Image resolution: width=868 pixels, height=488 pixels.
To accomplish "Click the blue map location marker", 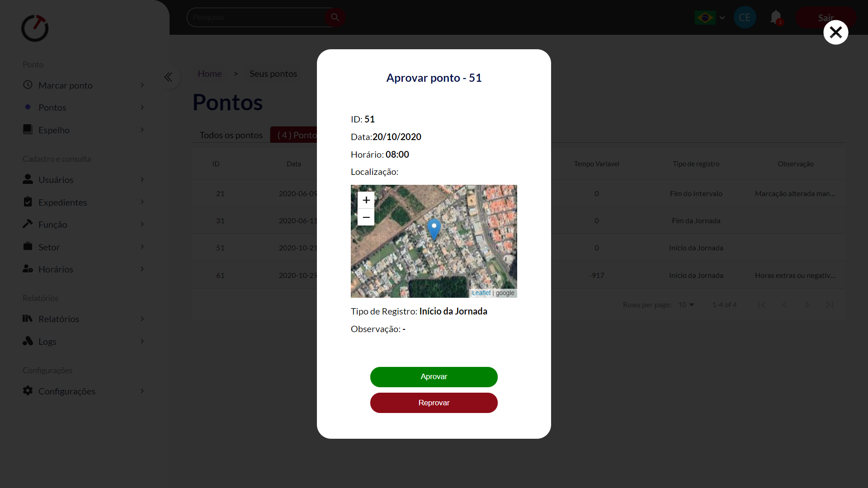I will [x=434, y=228].
